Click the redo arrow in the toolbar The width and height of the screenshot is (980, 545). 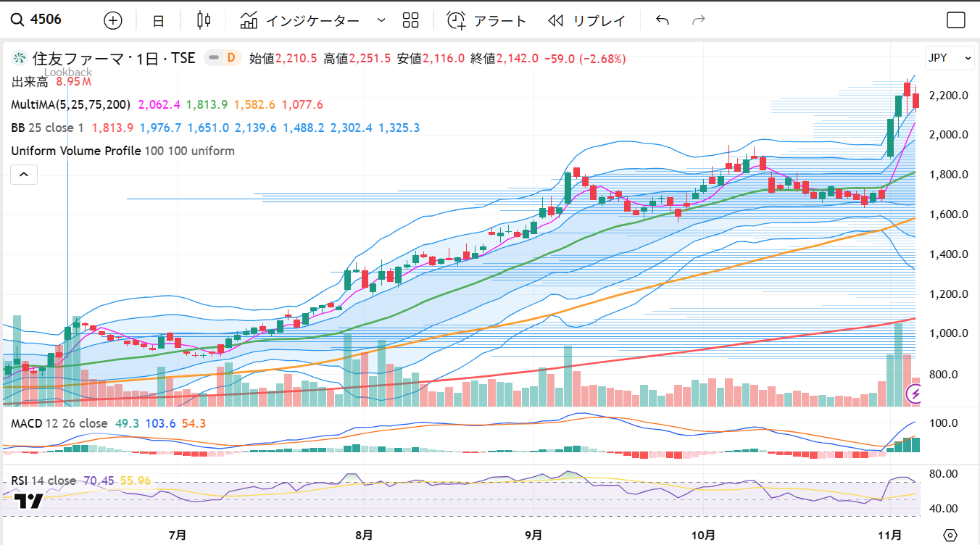[699, 20]
